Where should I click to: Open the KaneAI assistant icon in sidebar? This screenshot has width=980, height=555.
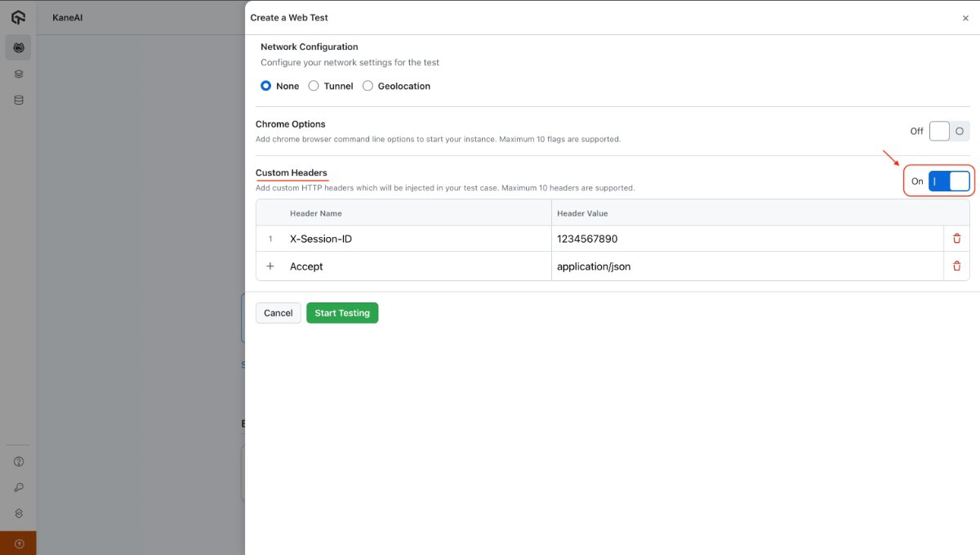coord(18,47)
